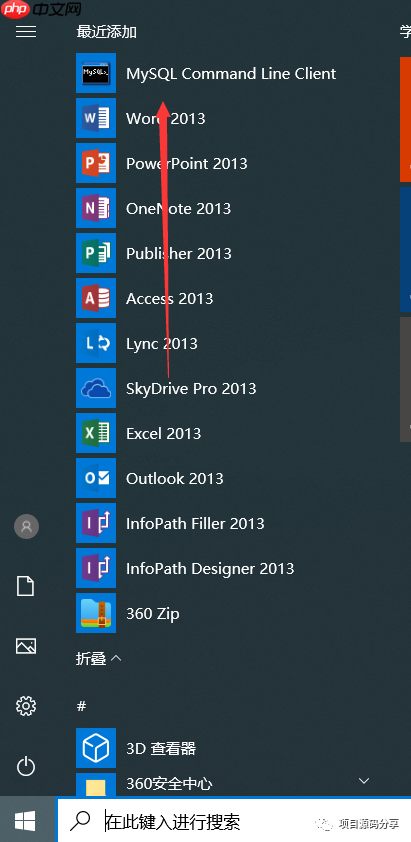Select the MySQL Command Line Client label

tap(231, 74)
